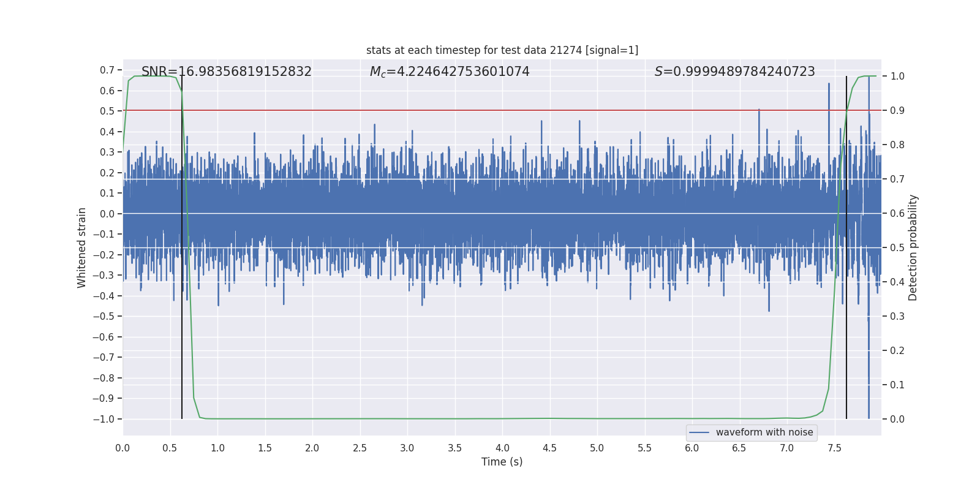This screenshot has width=980, height=490.
Task: Click the S=0.9999 score annotation
Action: tap(734, 72)
